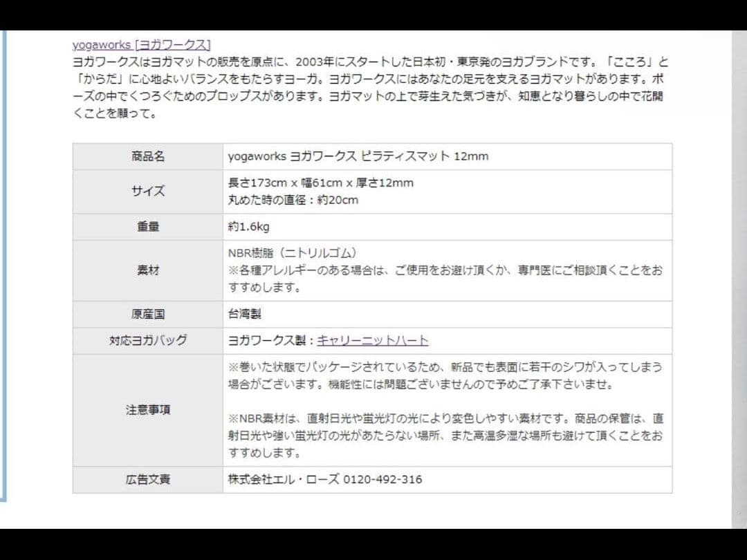Click the 株式会社エル・ローズ company name
The height and width of the screenshot is (560, 747).
[x=284, y=478]
